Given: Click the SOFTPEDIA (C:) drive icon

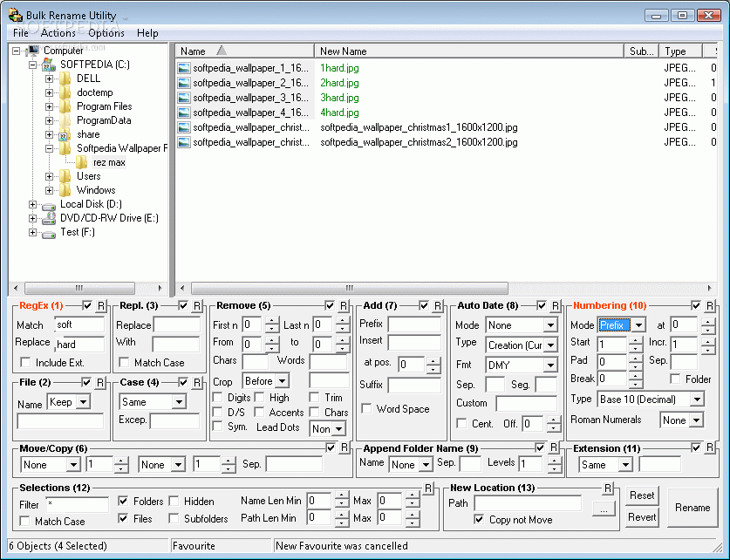Looking at the screenshot, I should [48, 65].
